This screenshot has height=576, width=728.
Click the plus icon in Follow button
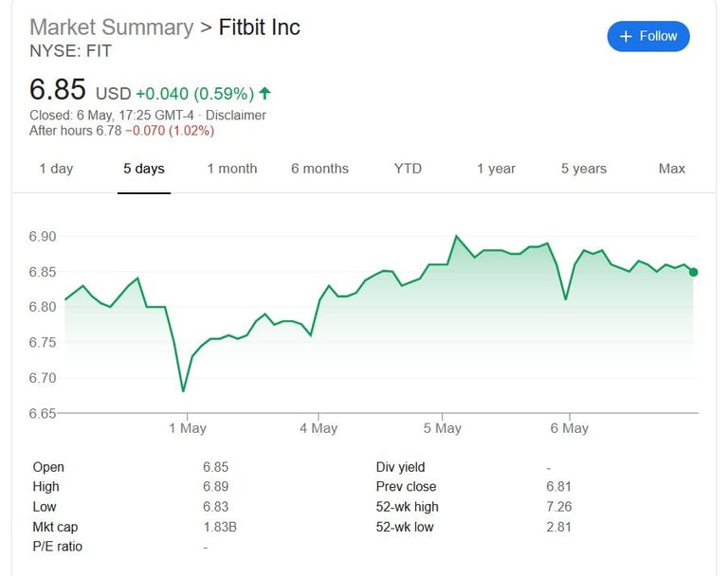click(626, 36)
